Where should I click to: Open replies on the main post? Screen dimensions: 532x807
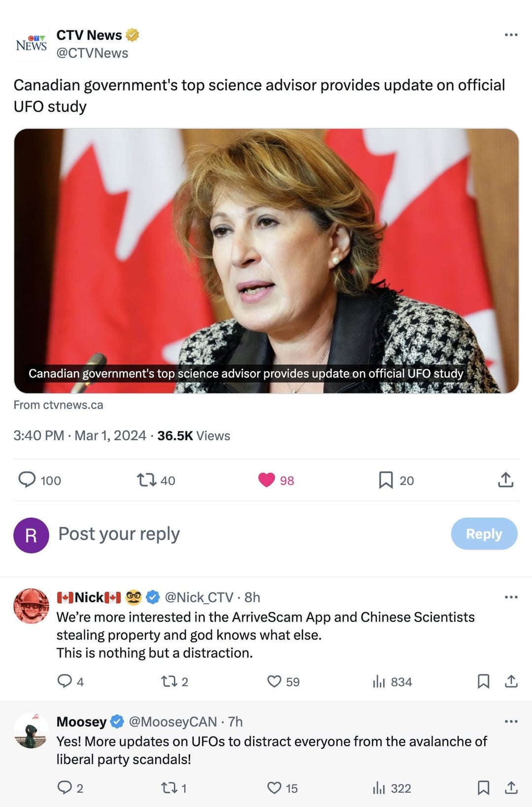pos(27,480)
